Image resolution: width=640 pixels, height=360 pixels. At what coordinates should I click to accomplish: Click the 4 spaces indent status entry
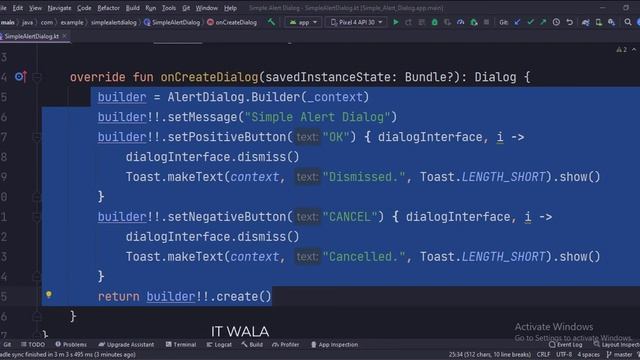[588, 354]
